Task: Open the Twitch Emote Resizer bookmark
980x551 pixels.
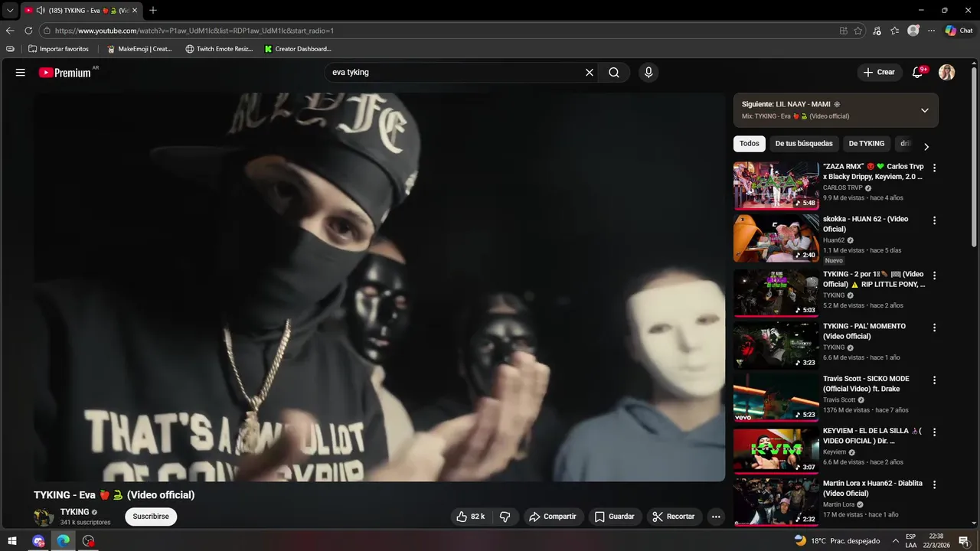Action: tap(219, 49)
